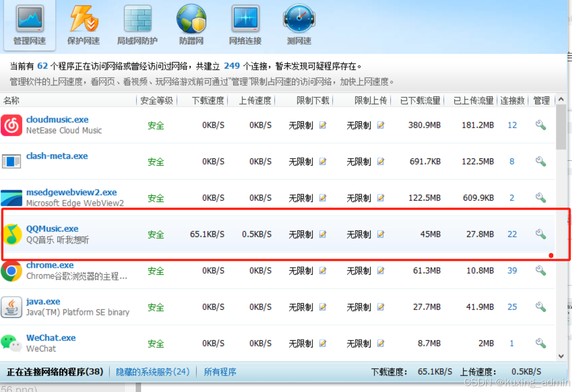Open manage wrench for QQMusic.exe
The width and height of the screenshot is (572, 392).
(x=541, y=234)
